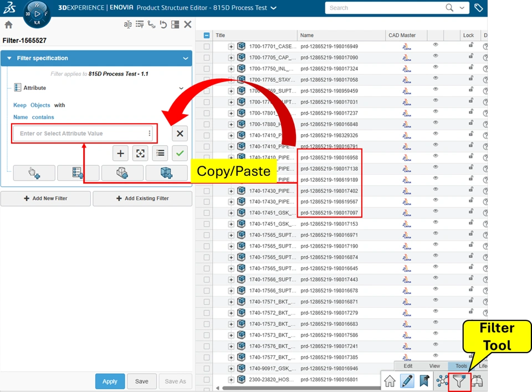Check the row for 1700-17705_CAP
The image size is (532, 392).
click(207, 58)
